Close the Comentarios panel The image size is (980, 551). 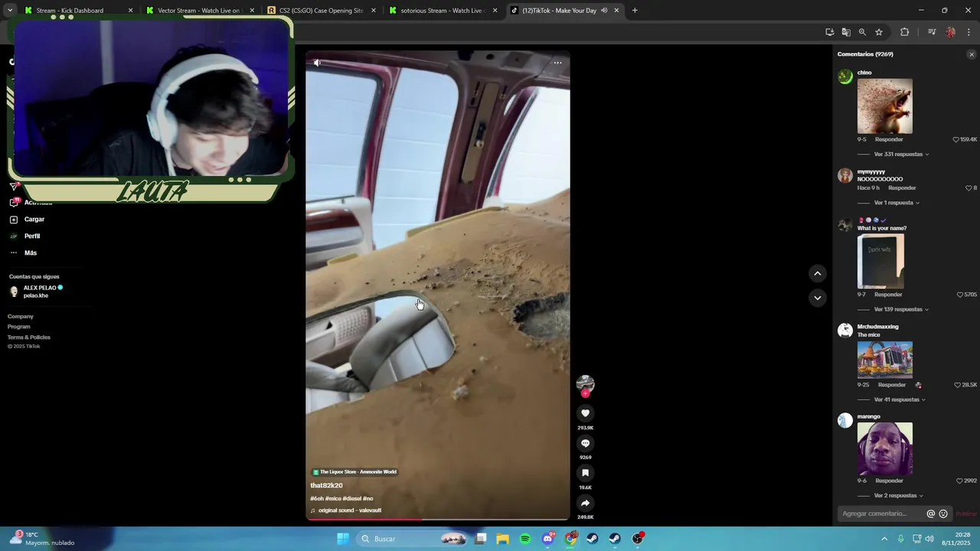point(972,54)
